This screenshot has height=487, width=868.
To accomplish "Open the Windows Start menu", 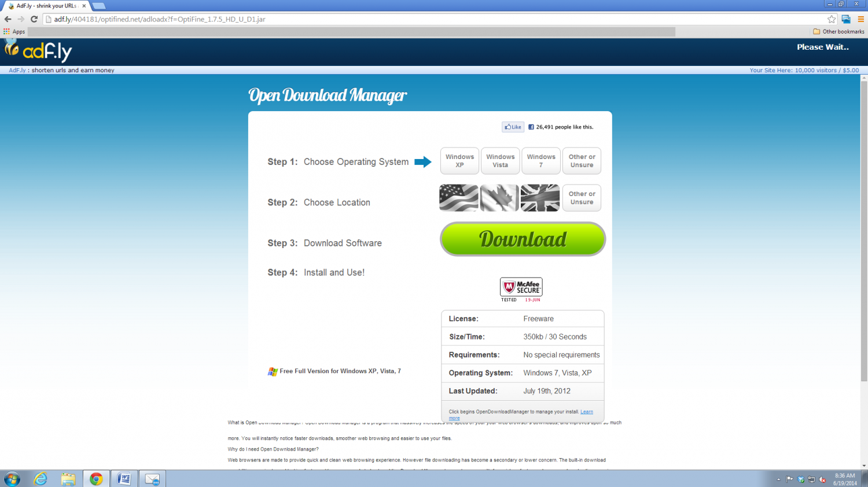I will [x=12, y=479].
